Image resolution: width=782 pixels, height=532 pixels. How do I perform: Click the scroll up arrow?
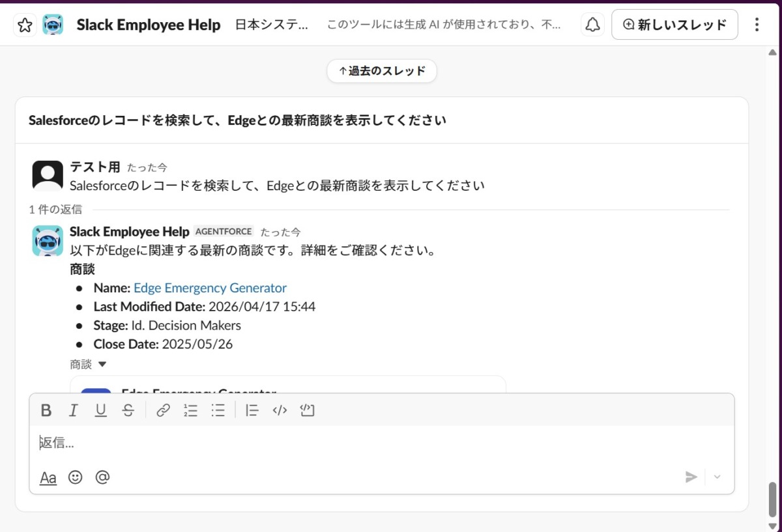coord(773,53)
